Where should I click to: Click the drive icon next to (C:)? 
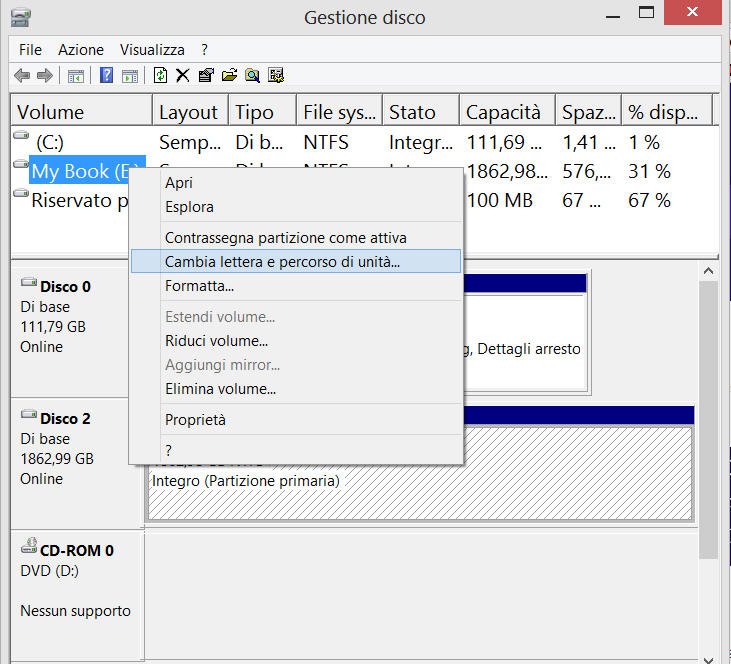[x=21, y=135]
